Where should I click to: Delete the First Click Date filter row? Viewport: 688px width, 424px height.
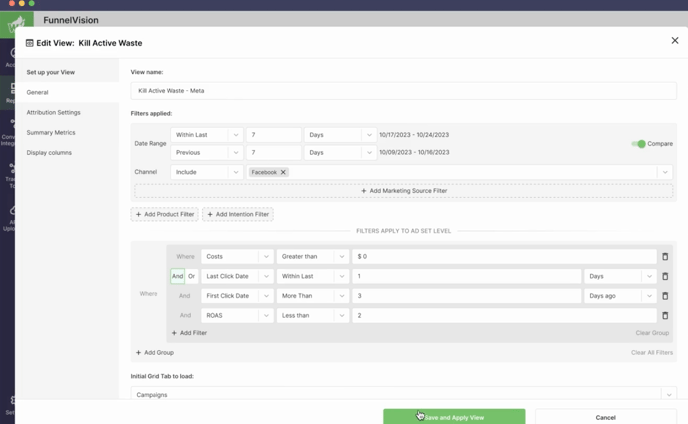point(665,296)
